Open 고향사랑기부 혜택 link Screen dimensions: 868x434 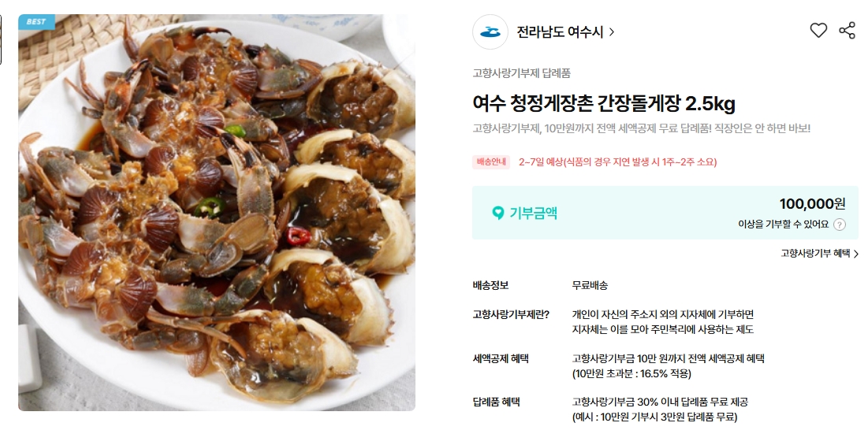(815, 253)
